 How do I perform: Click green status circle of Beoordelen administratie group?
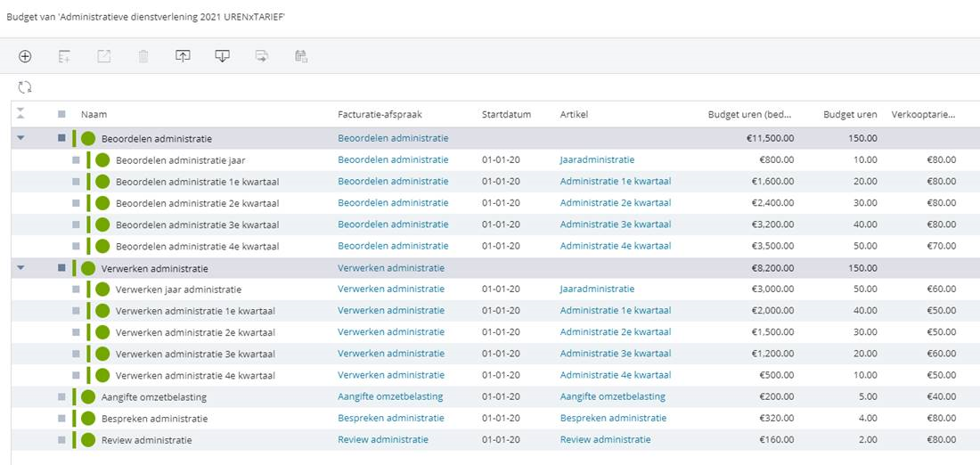(88, 139)
